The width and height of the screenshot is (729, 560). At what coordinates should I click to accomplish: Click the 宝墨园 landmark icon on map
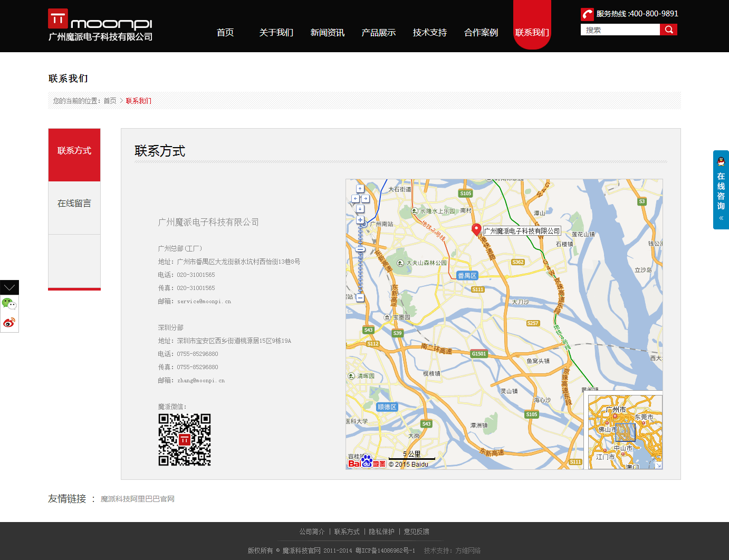pyautogui.click(x=387, y=317)
